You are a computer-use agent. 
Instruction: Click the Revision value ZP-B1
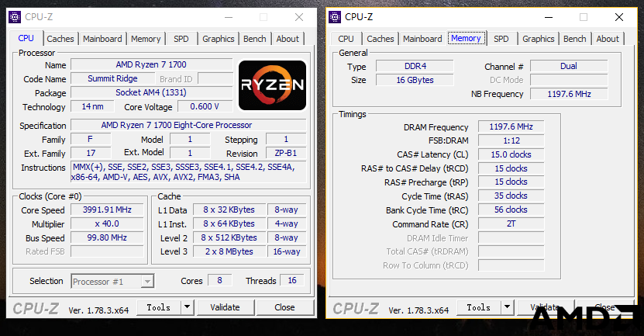coord(286,153)
